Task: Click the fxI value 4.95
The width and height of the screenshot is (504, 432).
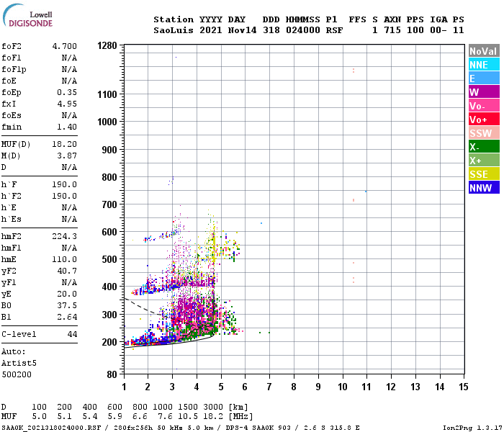Action: point(67,104)
